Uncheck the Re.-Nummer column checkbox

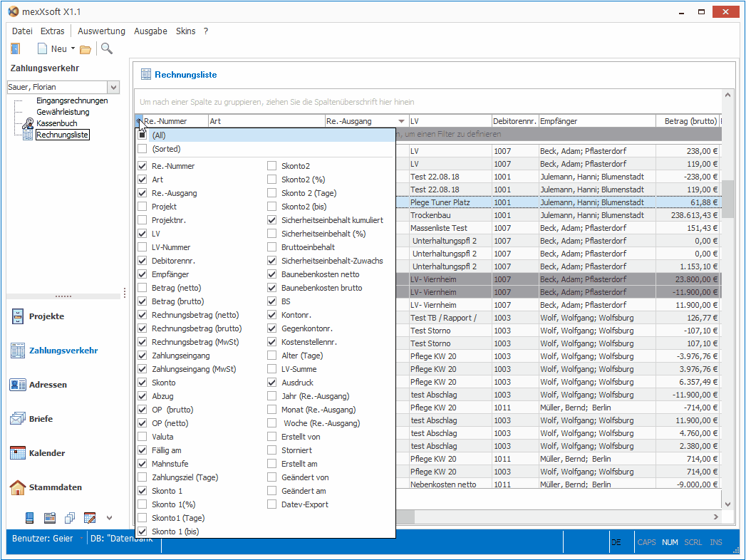click(143, 166)
